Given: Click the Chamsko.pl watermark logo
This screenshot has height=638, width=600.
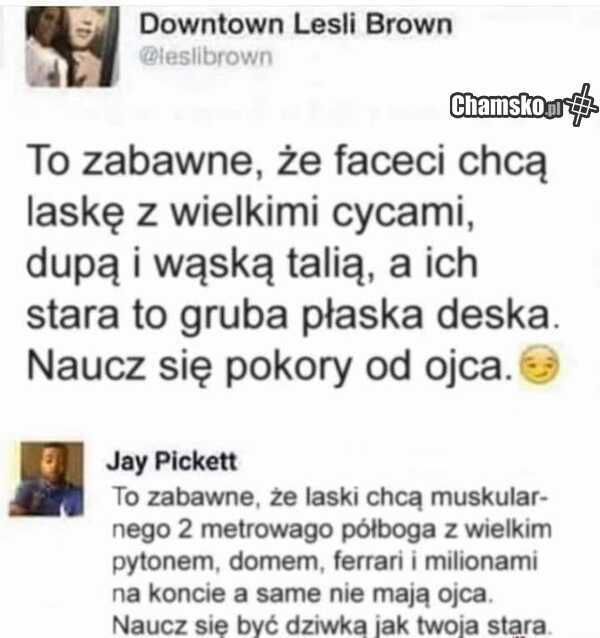Looking at the screenshot, I should click(506, 106).
